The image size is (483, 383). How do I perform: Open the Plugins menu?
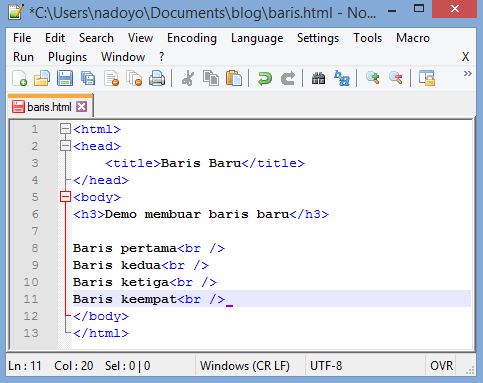[67, 57]
